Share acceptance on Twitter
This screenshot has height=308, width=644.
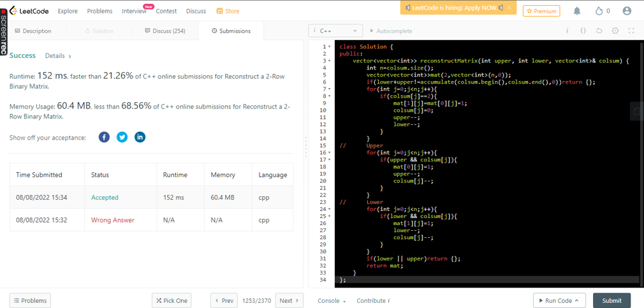[122, 138]
